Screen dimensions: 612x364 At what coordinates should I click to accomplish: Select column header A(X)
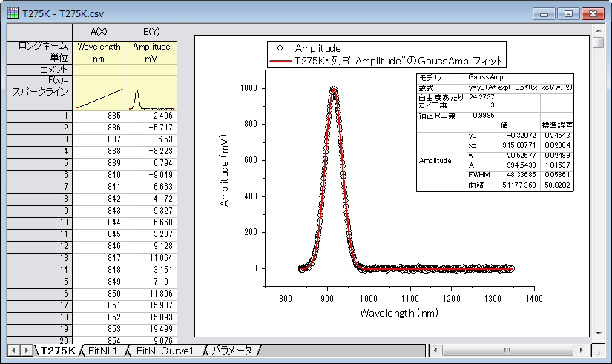[99, 32]
